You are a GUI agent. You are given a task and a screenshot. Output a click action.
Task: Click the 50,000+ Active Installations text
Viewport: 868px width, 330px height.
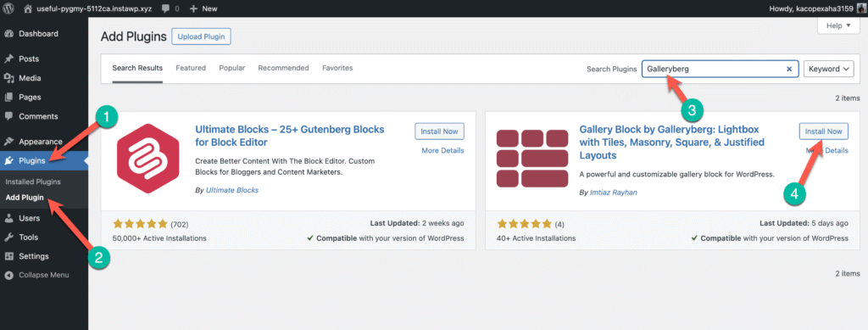coord(159,238)
